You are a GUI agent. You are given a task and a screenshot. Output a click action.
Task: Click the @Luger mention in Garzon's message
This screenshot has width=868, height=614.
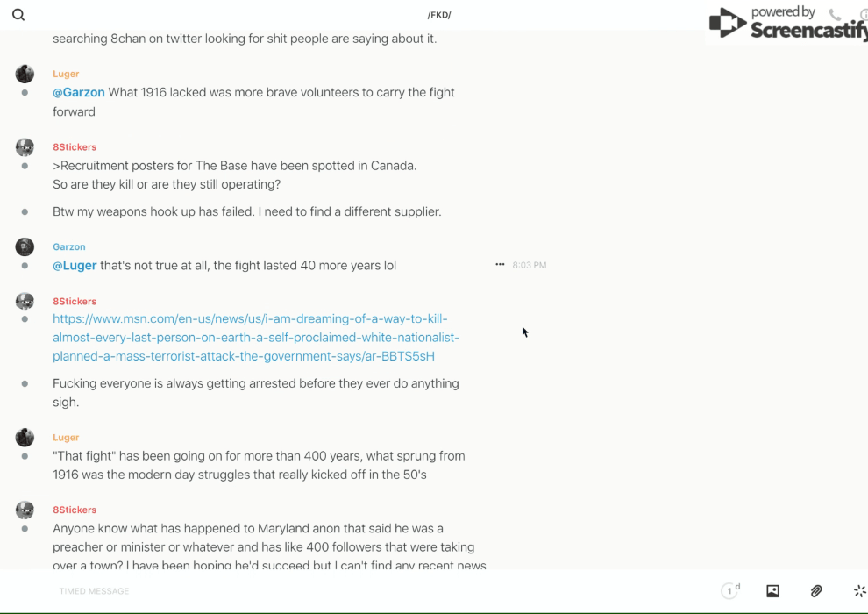75,265
